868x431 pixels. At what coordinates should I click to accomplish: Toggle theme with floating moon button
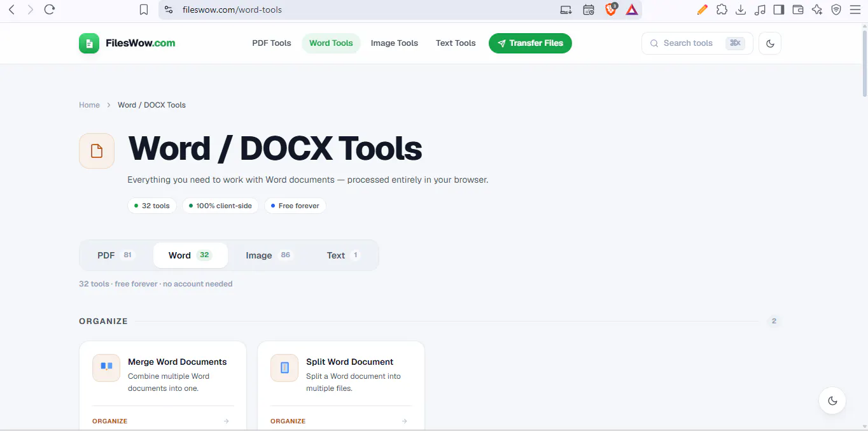[x=832, y=401]
